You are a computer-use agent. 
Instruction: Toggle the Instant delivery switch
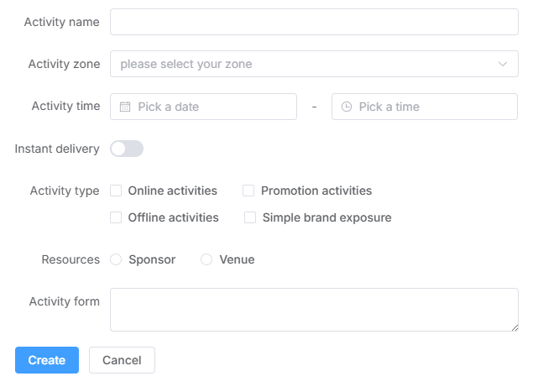tap(127, 149)
